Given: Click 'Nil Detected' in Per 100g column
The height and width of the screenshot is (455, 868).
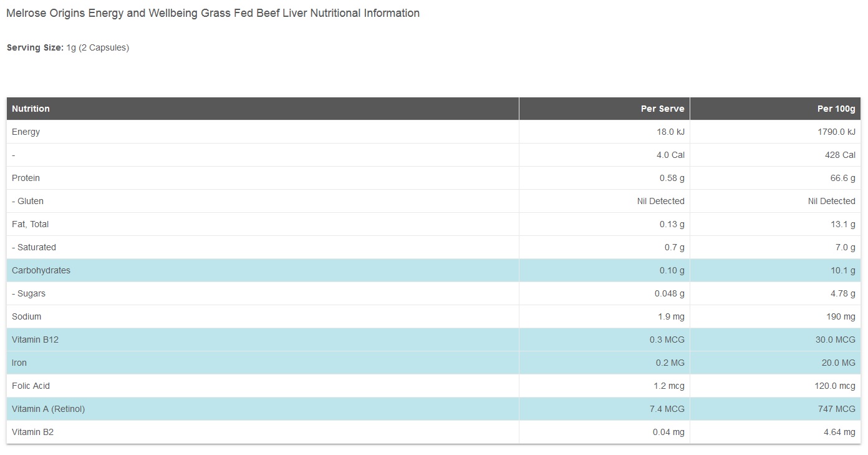Looking at the screenshot, I should tap(831, 201).
